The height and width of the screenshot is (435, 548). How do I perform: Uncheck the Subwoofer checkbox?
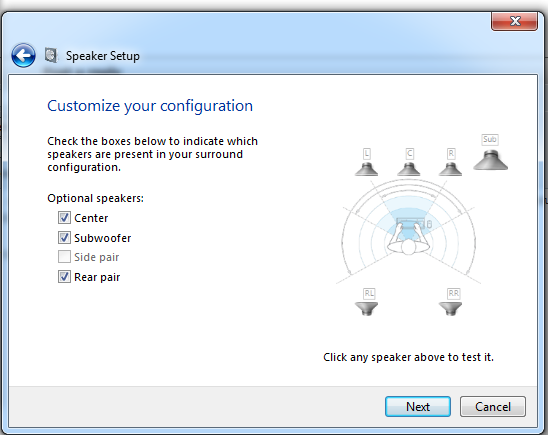64,238
